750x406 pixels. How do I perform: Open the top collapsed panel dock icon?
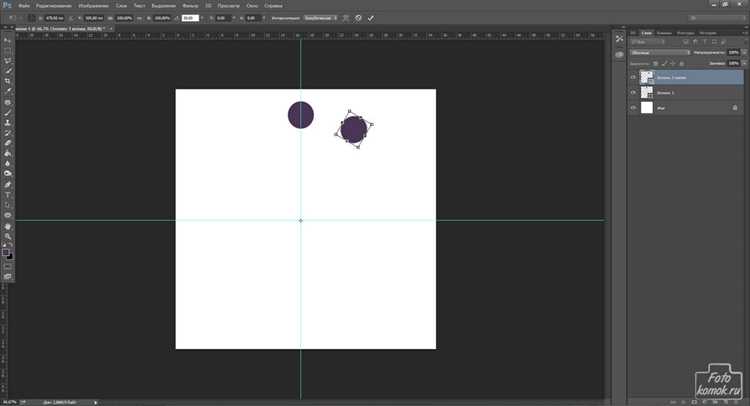pos(619,39)
